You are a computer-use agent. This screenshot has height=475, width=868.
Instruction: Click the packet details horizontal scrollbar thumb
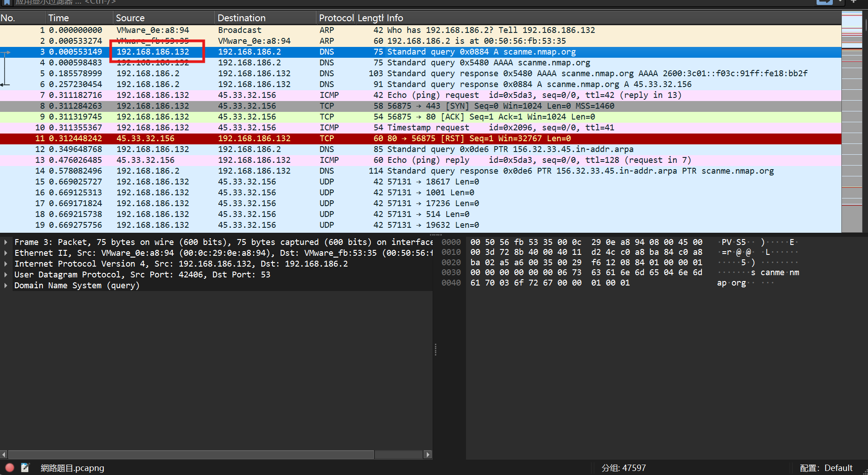coord(191,454)
